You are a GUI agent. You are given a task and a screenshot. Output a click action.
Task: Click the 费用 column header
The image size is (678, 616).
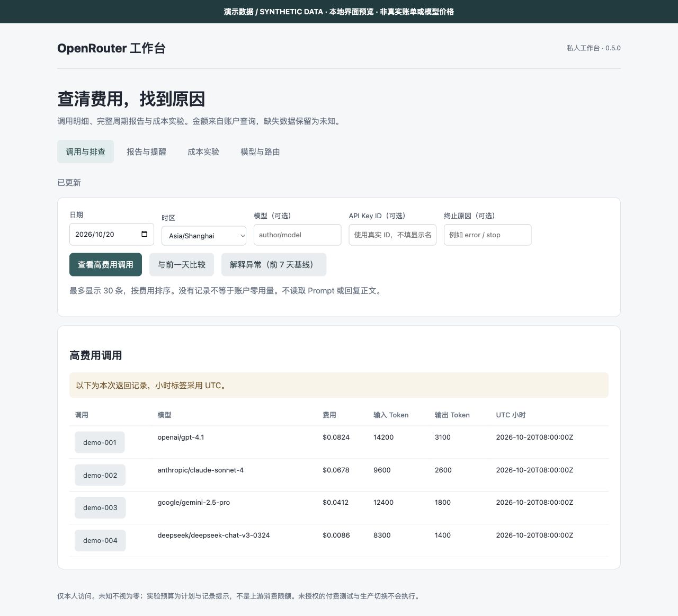pyautogui.click(x=329, y=415)
